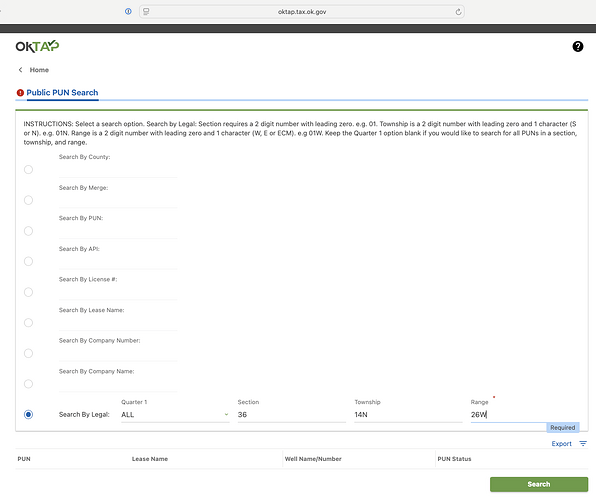Select the Search By Lease Name radio button
Viewport: 596px width, 500px height.
(x=28, y=323)
